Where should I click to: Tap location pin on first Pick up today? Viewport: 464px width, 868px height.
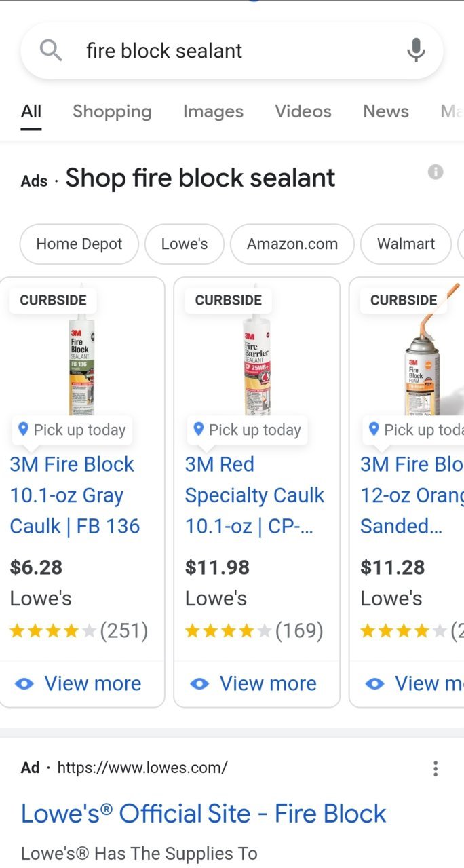(23, 429)
